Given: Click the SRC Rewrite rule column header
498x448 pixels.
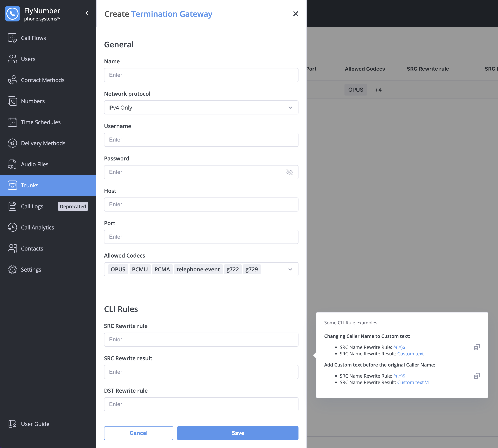Looking at the screenshot, I should point(428,69).
